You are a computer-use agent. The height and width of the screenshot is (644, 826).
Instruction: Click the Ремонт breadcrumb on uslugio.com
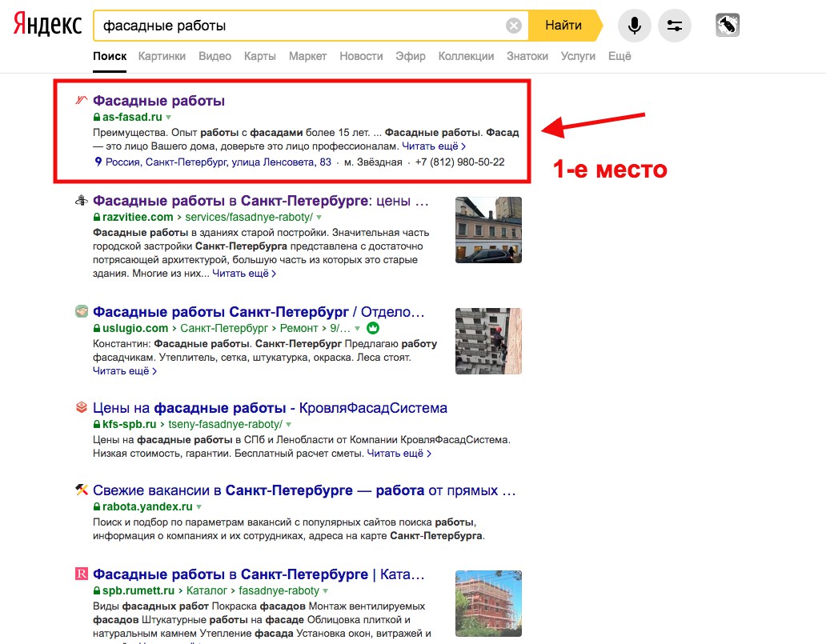[x=299, y=328]
